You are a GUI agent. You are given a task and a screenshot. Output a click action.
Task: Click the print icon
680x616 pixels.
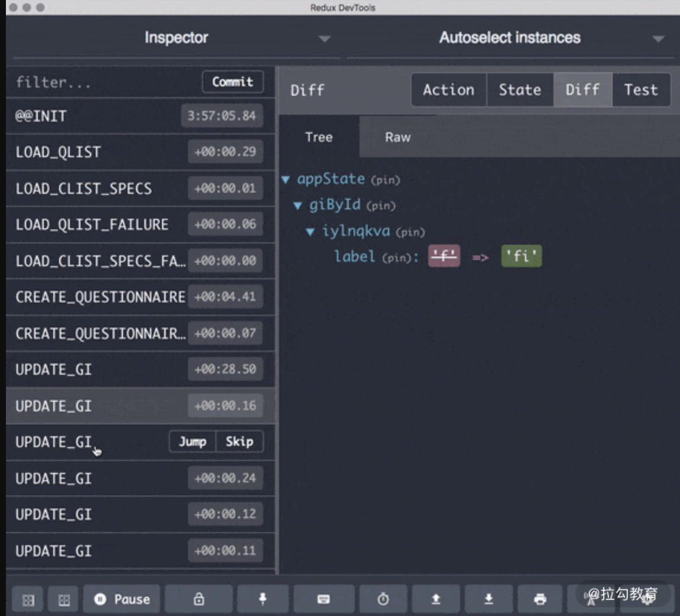pyautogui.click(x=540, y=599)
